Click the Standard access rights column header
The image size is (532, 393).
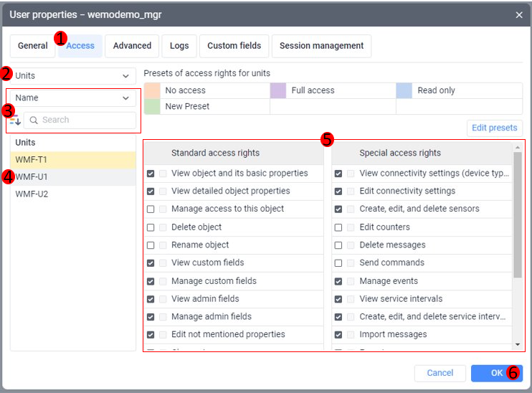tap(234, 153)
